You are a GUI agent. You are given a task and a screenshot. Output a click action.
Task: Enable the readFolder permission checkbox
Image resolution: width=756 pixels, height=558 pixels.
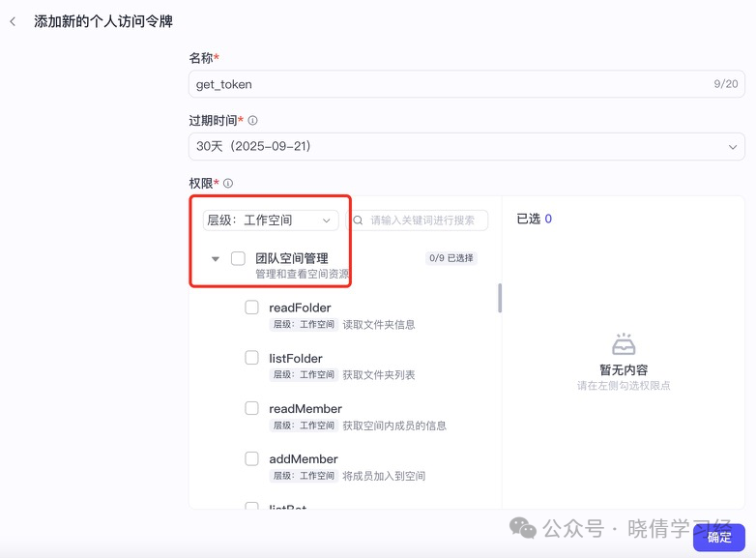click(251, 308)
